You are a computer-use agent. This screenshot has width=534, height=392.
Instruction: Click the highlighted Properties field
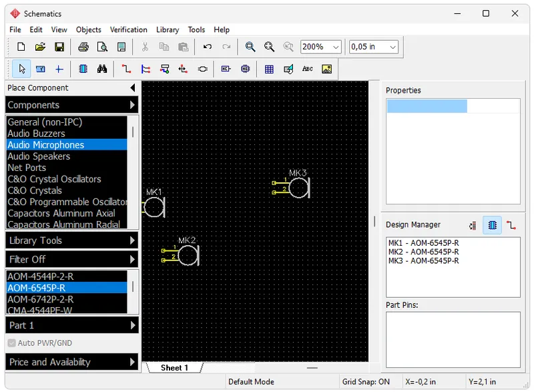(x=427, y=106)
